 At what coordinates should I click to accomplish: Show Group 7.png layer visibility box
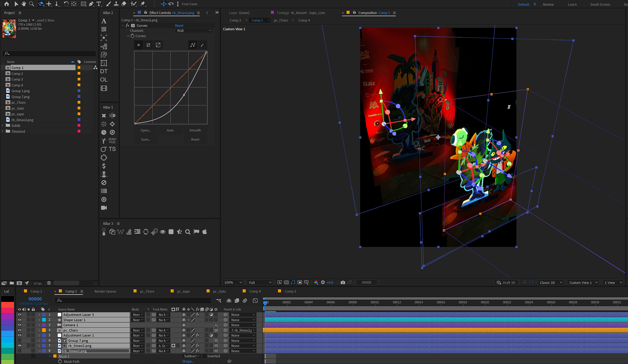19,340
